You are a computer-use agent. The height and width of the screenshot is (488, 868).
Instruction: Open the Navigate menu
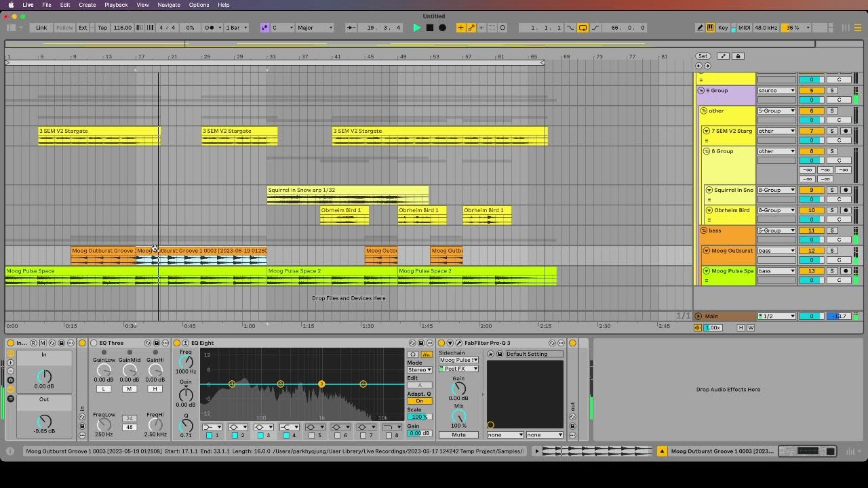[169, 5]
